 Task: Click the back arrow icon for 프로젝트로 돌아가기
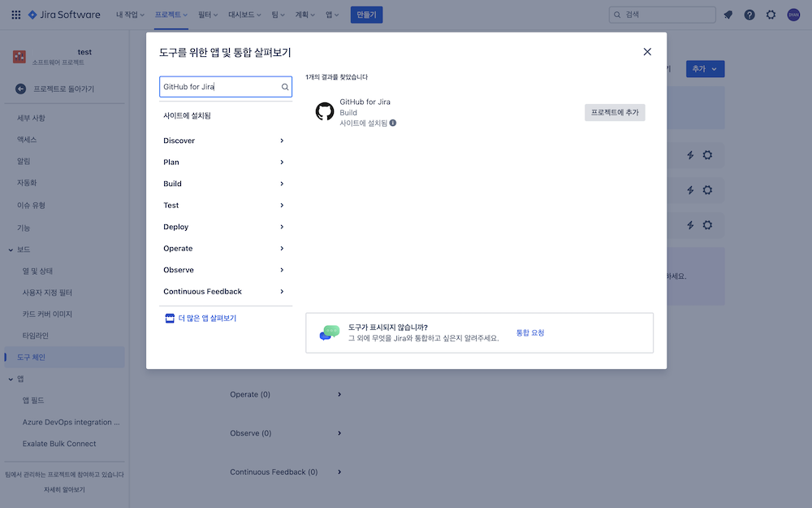pyautogui.click(x=21, y=89)
